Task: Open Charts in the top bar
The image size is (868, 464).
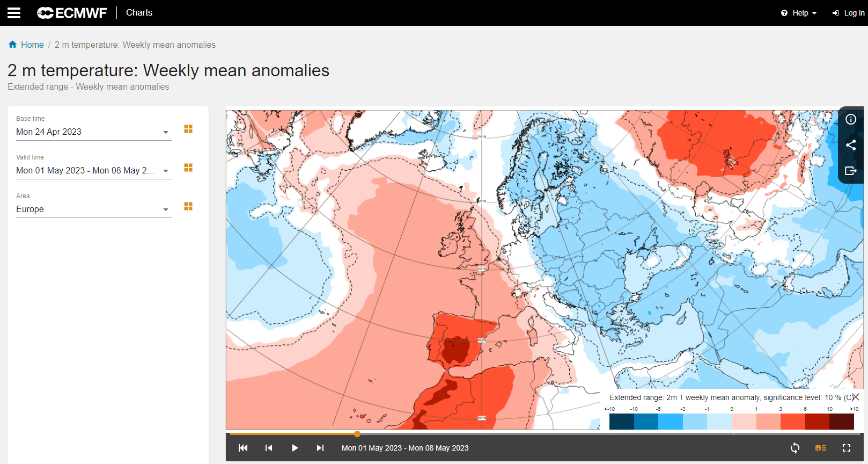Action: [x=139, y=13]
